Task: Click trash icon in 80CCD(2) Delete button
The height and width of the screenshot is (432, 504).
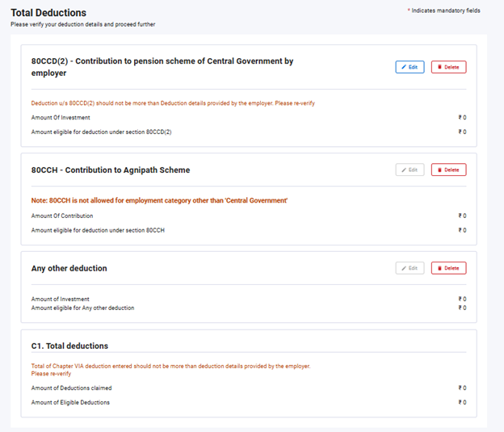Action: [x=439, y=67]
